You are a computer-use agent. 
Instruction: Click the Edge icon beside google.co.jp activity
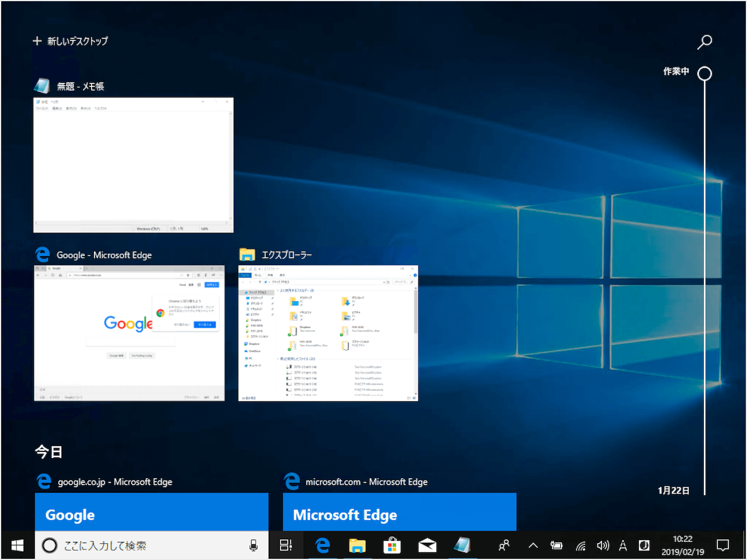point(44,481)
